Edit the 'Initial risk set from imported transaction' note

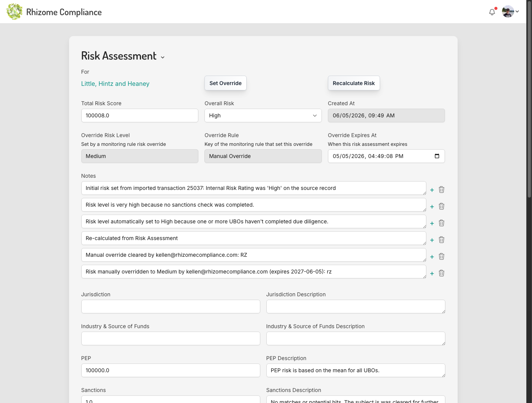[253, 188]
